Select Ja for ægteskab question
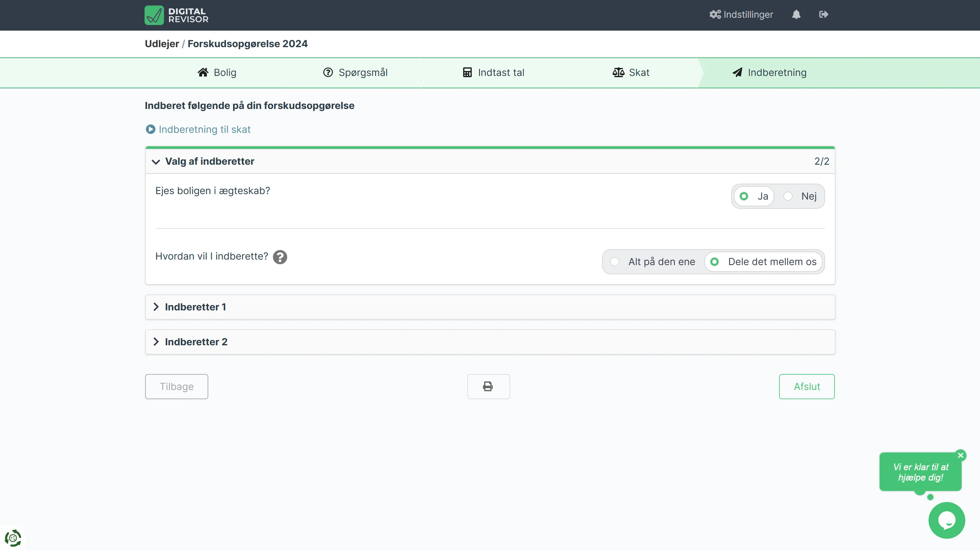This screenshot has height=551, width=980. pos(753,196)
